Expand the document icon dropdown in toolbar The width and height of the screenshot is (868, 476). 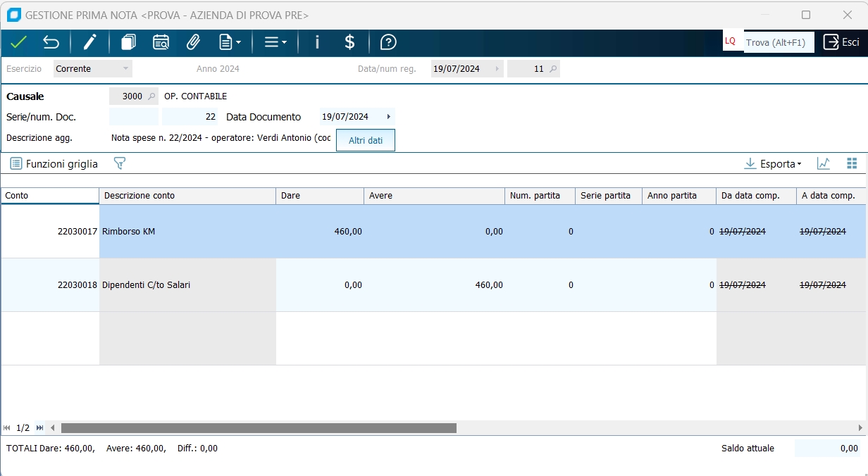click(x=230, y=42)
